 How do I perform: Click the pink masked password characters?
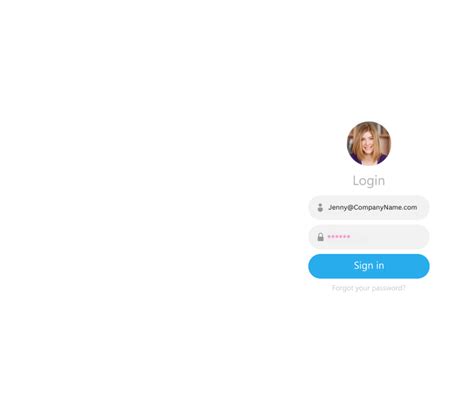coord(339,237)
